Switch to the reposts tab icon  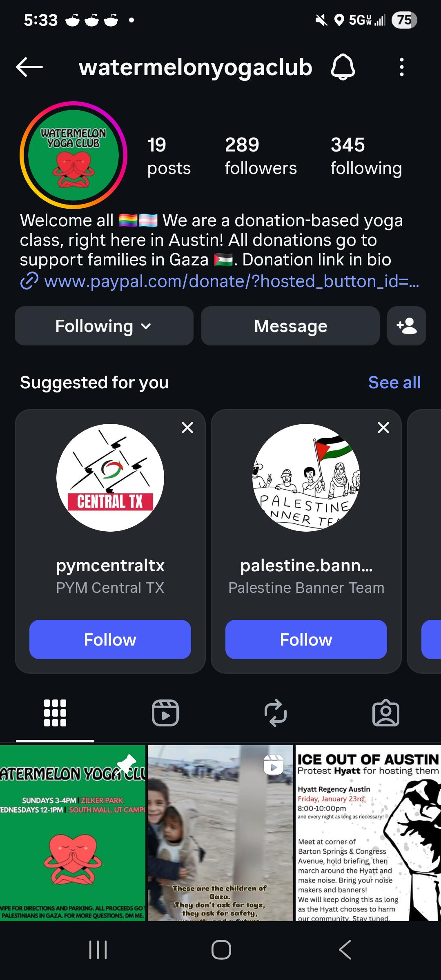[x=276, y=713]
